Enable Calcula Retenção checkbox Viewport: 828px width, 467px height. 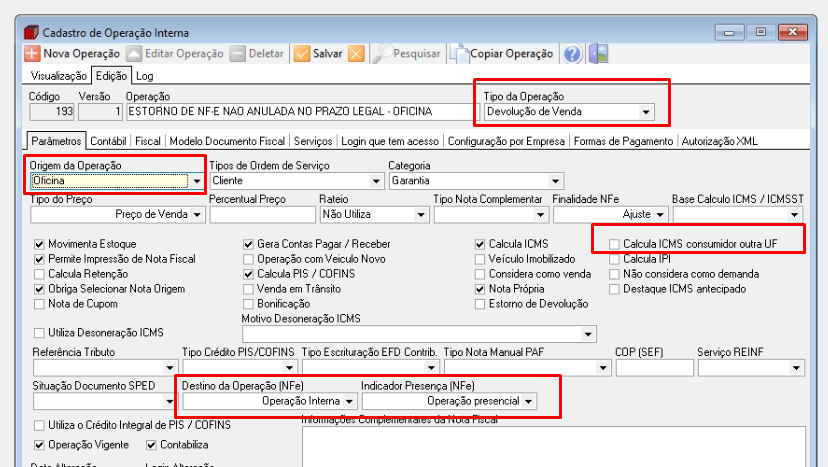39,274
